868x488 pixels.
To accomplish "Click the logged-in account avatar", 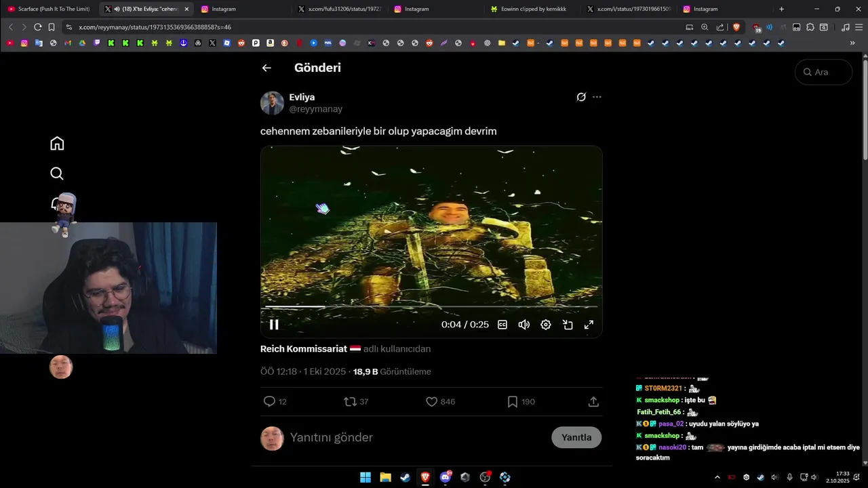I will click(x=61, y=367).
